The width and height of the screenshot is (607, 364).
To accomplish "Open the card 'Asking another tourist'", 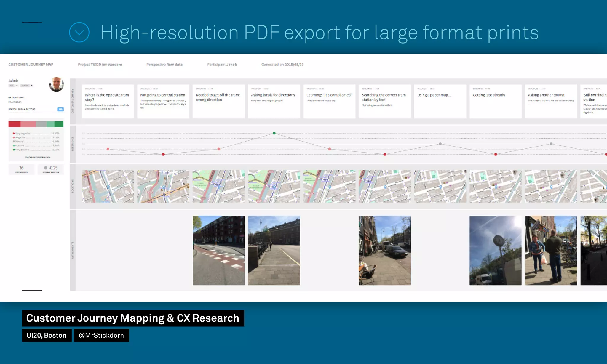I will tap(551, 101).
